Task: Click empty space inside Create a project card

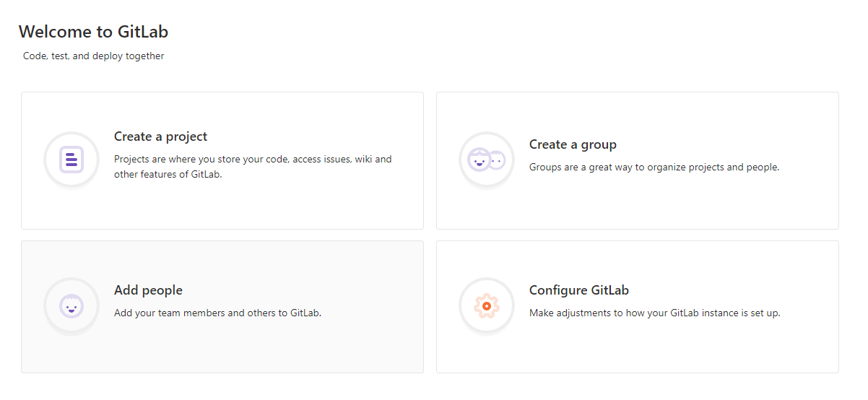Action: 289,206
